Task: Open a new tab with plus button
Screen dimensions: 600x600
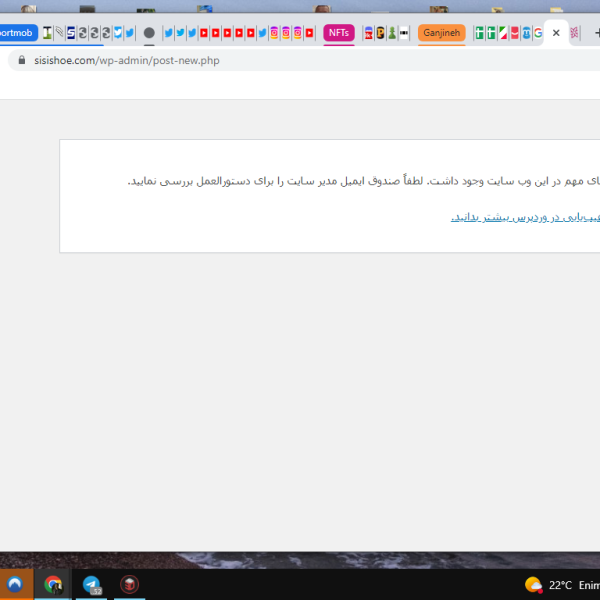Action: [x=597, y=33]
